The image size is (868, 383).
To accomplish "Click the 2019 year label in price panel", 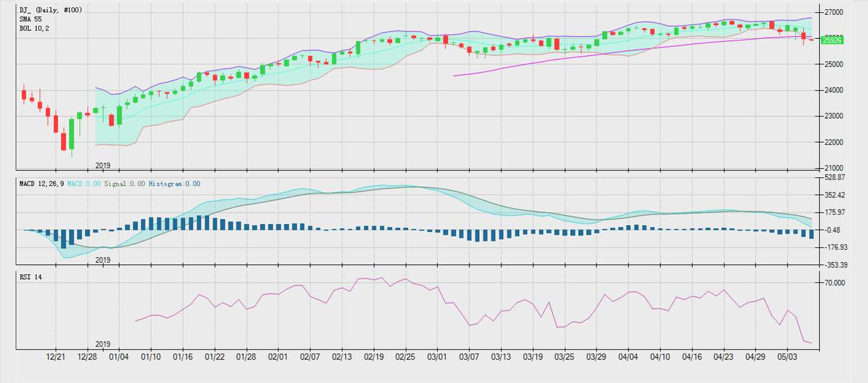I will [x=104, y=165].
